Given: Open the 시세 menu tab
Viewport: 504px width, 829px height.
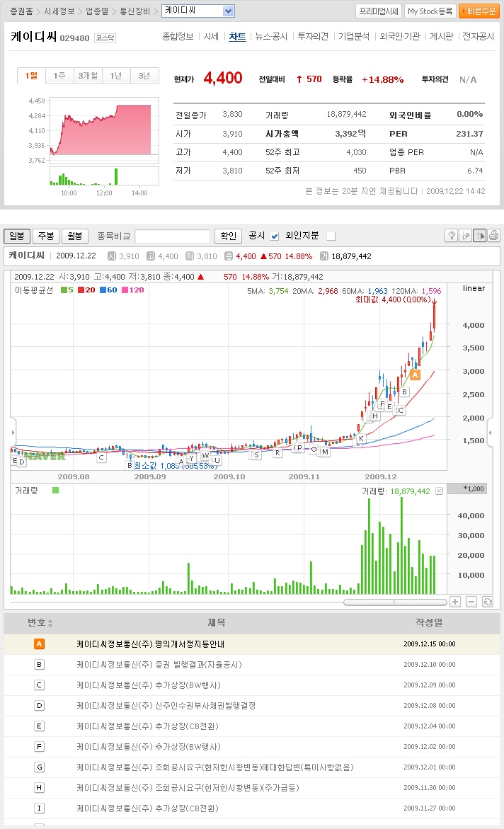Looking at the screenshot, I should tap(211, 37).
